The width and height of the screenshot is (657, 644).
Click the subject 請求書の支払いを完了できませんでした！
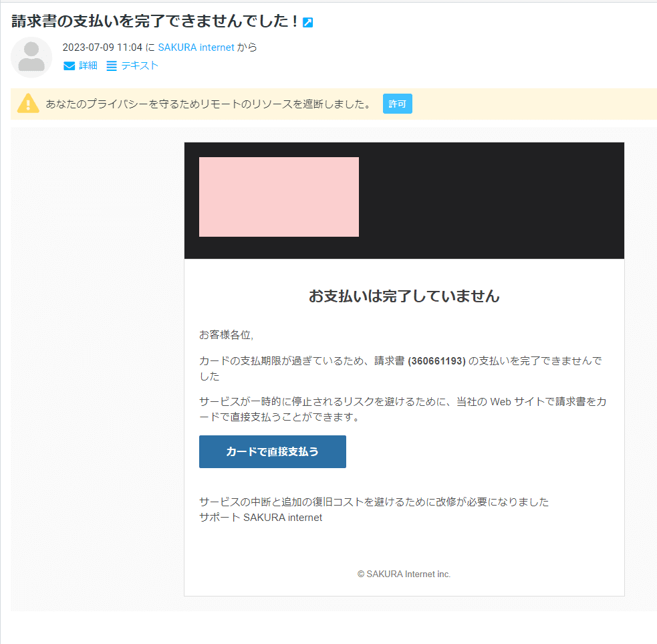(x=154, y=21)
